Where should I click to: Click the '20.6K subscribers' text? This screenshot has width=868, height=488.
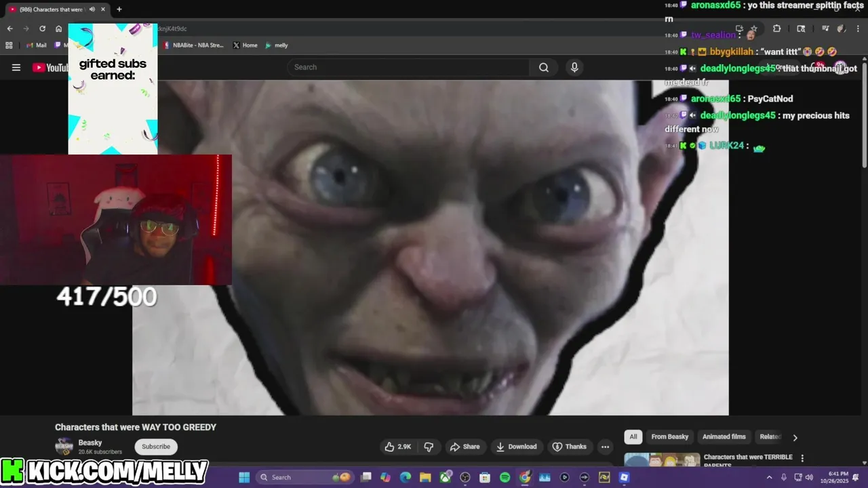tap(100, 452)
